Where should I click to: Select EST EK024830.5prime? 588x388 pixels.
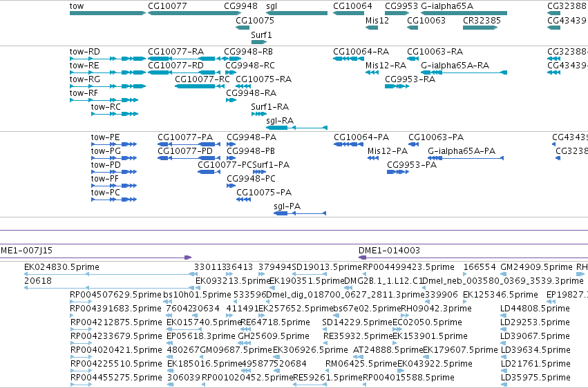tap(109, 274)
